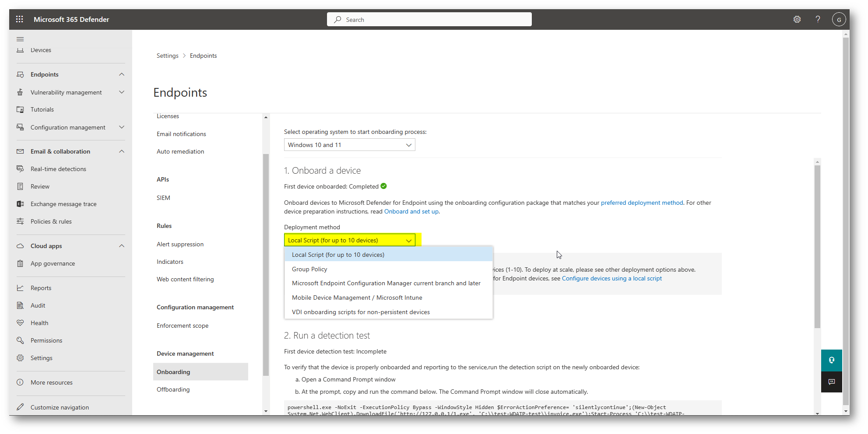
Task: Open the app launcher waffle icon
Action: click(19, 19)
